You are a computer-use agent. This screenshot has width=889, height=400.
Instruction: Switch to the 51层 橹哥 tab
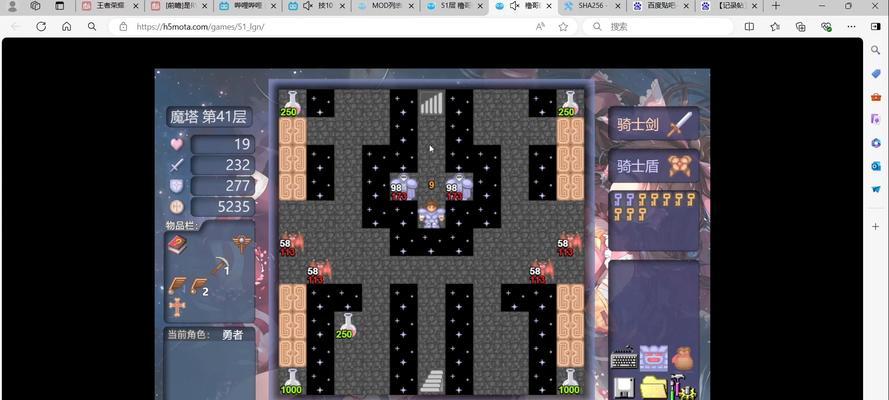[455, 6]
